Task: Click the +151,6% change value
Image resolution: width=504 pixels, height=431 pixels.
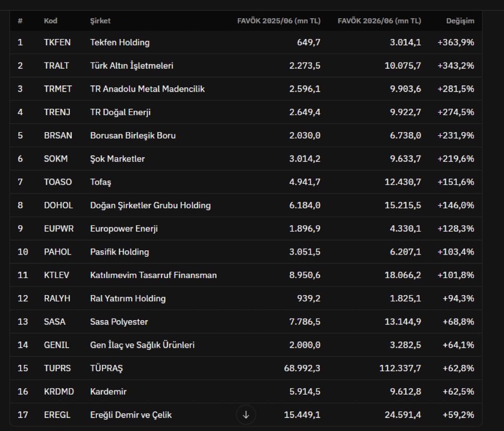Action: (456, 182)
